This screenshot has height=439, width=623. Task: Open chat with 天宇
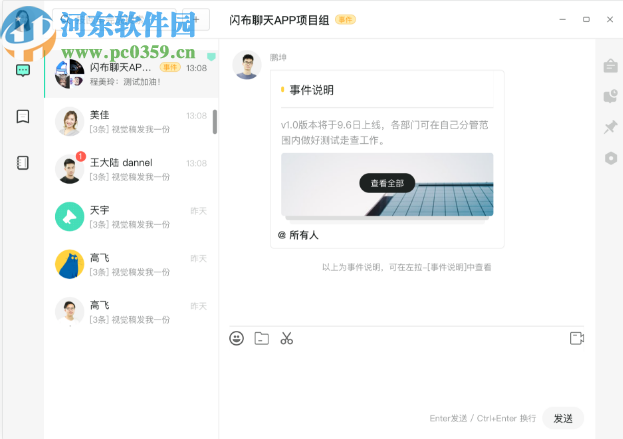(x=132, y=217)
